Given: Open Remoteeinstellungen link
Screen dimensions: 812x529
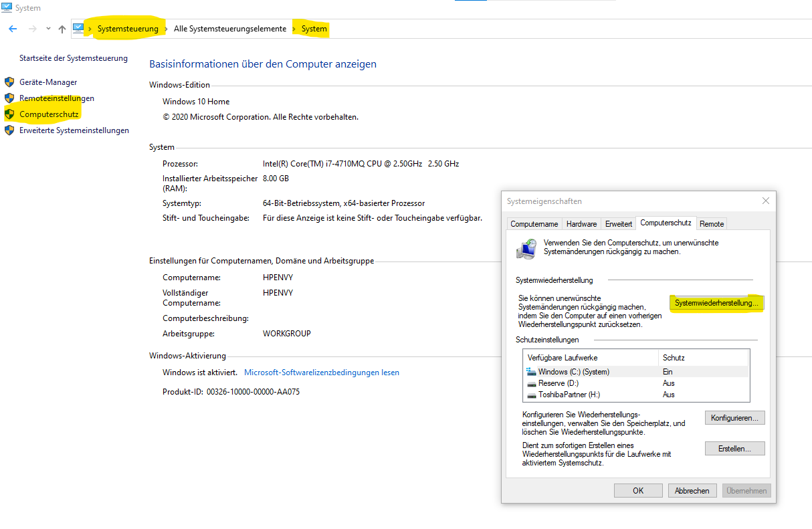Looking at the screenshot, I should tap(57, 98).
